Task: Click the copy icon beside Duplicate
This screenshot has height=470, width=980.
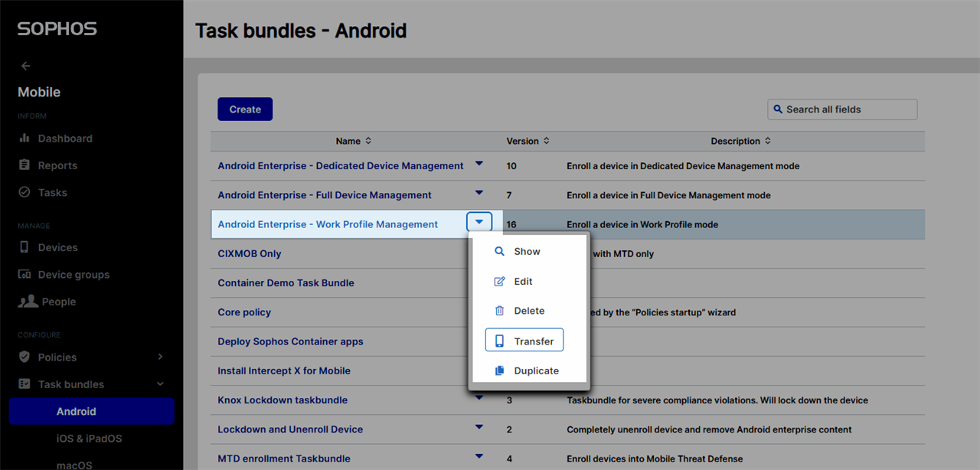Action: (x=499, y=370)
